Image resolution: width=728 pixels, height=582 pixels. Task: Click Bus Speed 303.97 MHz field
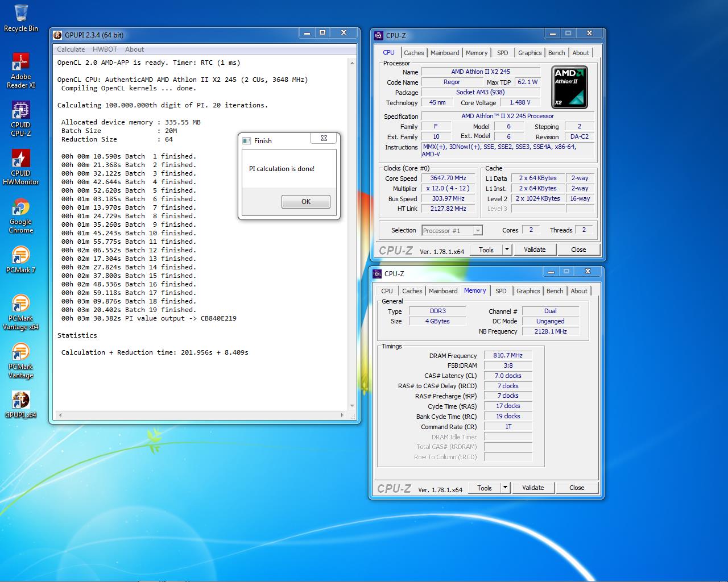click(x=448, y=198)
